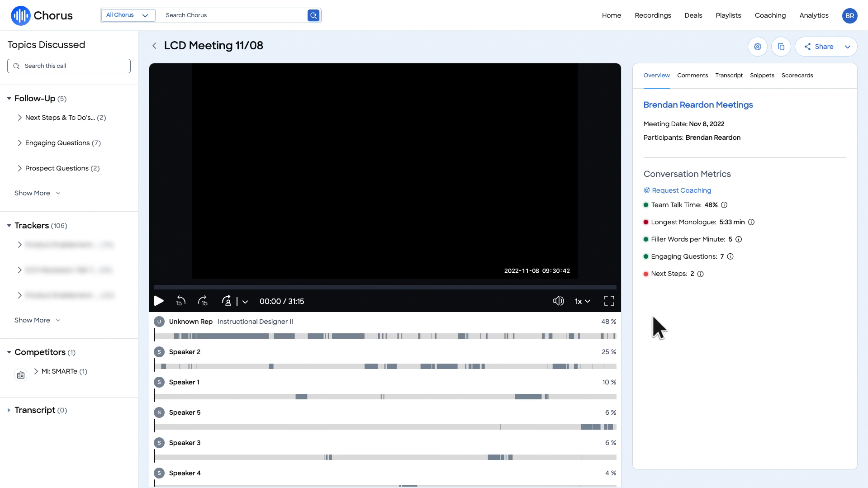Expand Prospect Questions topic
Image resolution: width=868 pixels, height=488 pixels.
coord(19,168)
